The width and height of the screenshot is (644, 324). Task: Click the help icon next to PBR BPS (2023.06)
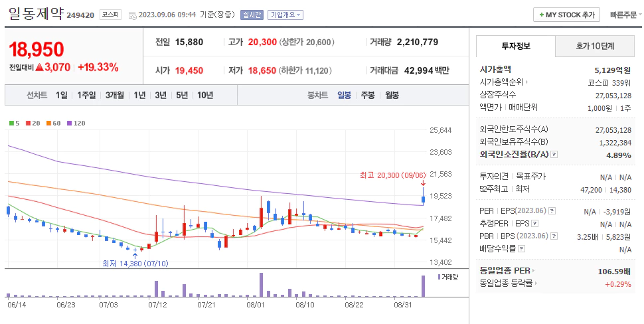[554, 236]
